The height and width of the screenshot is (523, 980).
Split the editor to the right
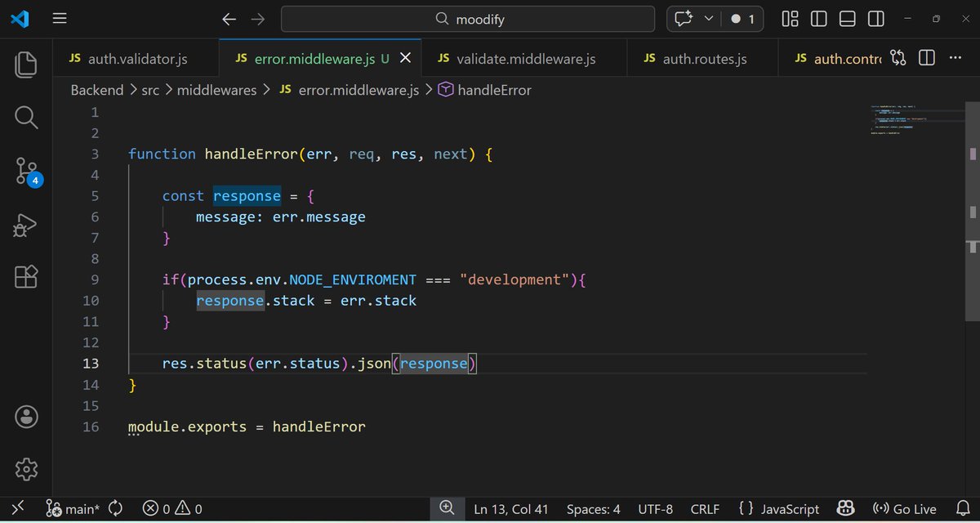point(926,58)
